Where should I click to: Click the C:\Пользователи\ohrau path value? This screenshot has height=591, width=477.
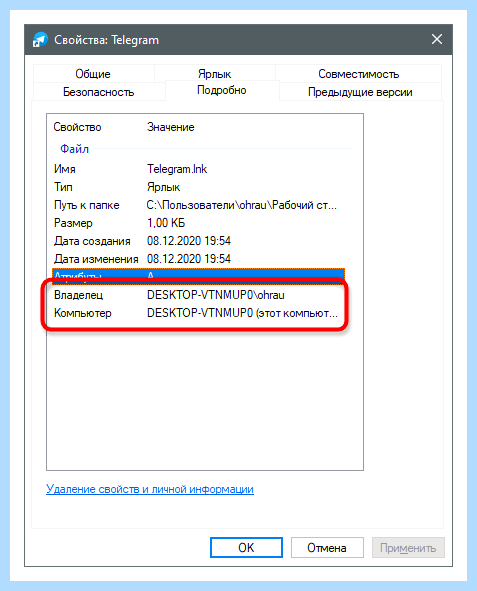point(242,205)
